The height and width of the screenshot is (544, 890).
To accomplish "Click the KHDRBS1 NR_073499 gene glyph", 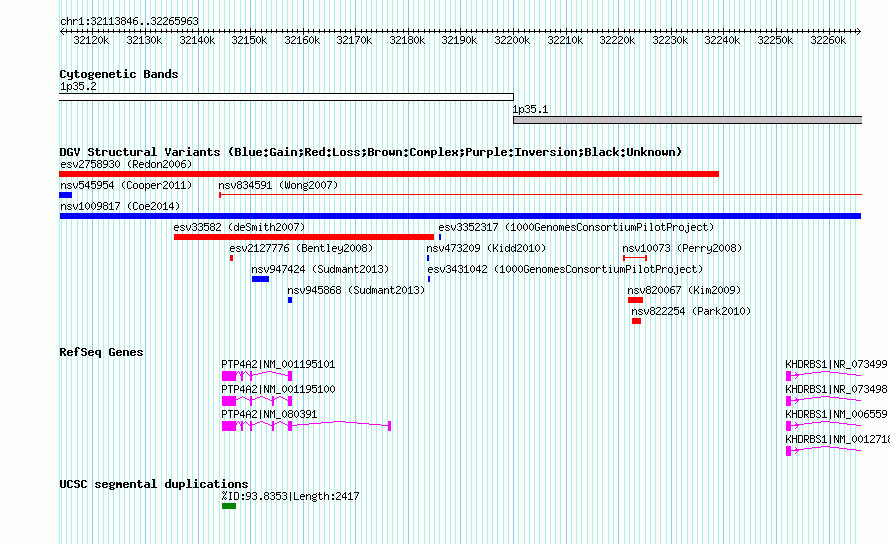I will coord(824,376).
